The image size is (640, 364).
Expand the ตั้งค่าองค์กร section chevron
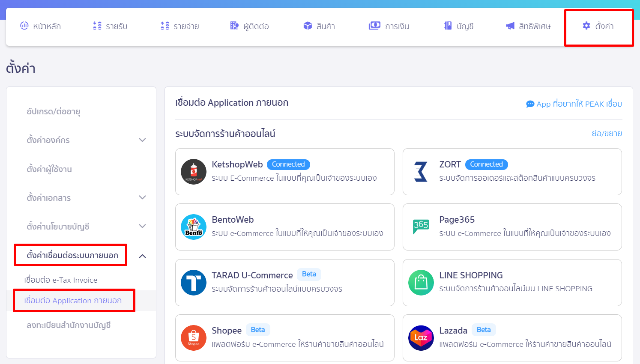(143, 140)
